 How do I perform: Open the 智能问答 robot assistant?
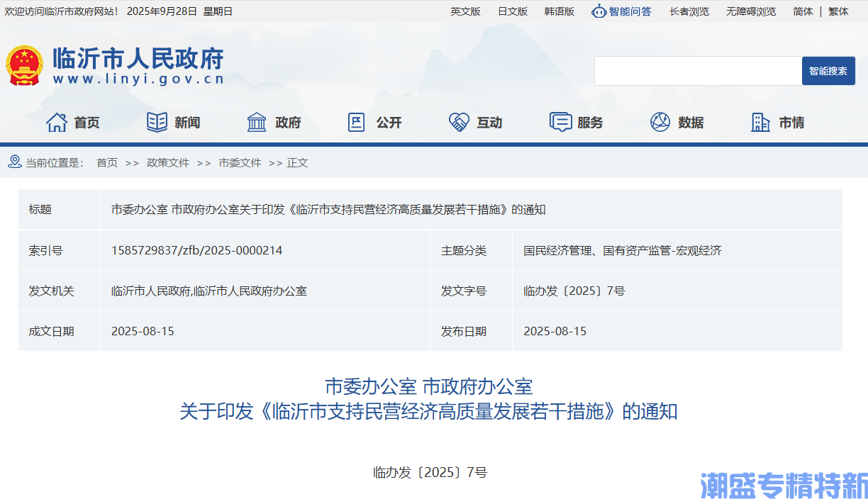click(621, 11)
